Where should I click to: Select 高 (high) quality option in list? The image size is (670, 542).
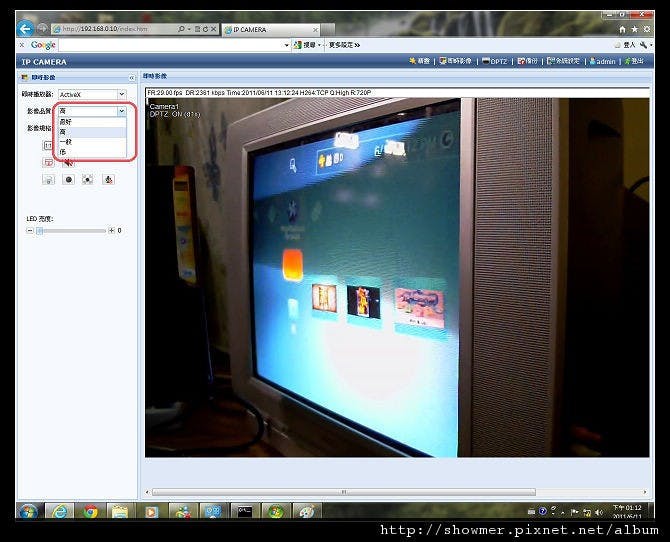click(92, 132)
